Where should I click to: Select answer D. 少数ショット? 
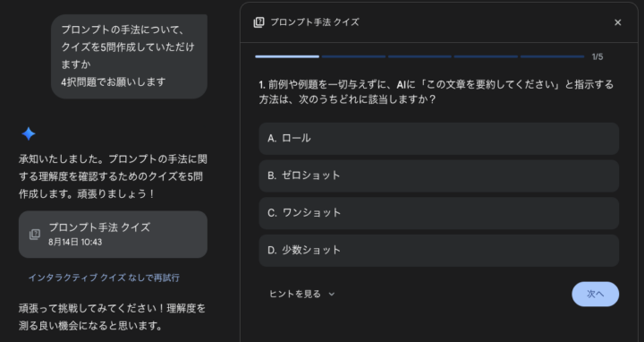click(438, 251)
